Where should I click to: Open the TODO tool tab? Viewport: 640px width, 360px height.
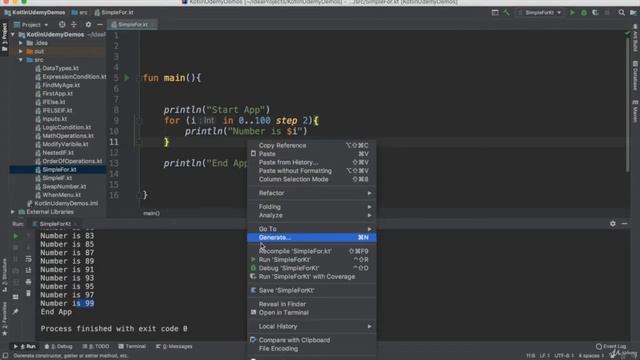click(x=96, y=347)
